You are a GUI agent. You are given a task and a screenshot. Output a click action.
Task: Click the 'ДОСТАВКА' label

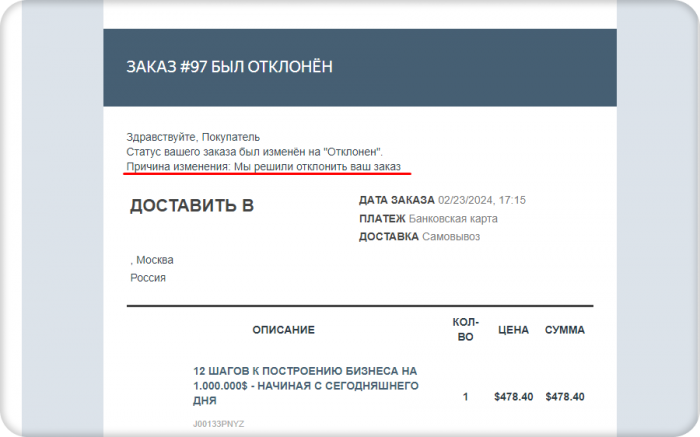pos(388,237)
